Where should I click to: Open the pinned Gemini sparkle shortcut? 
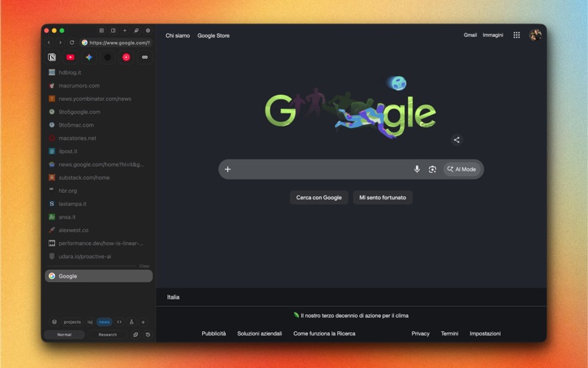click(89, 57)
